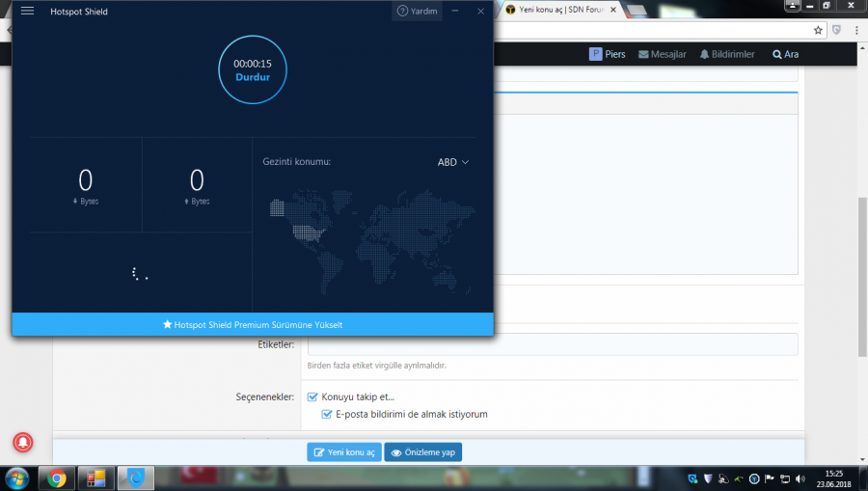Viewport: 868px width, 491px height.
Task: Open Bildirimler notifications in the forum
Action: [x=727, y=54]
